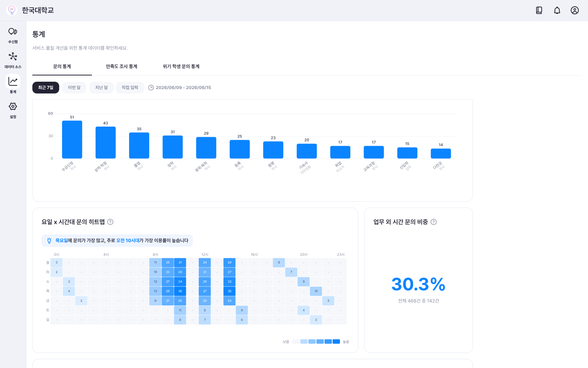Image resolution: width=588 pixels, height=368 pixels.
Task: Show help for 업무 외 시간 문의 비중
Action: (434, 222)
